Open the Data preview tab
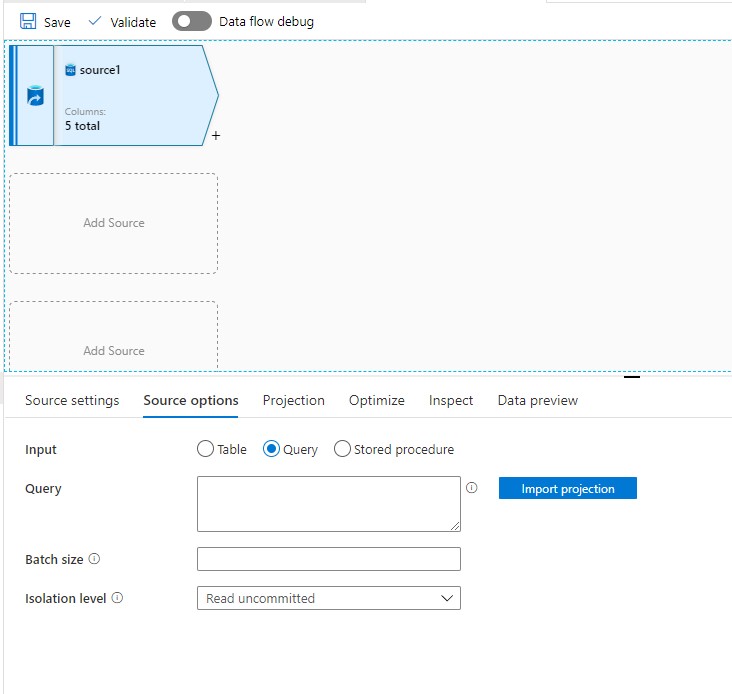The image size is (732, 694). point(537,400)
